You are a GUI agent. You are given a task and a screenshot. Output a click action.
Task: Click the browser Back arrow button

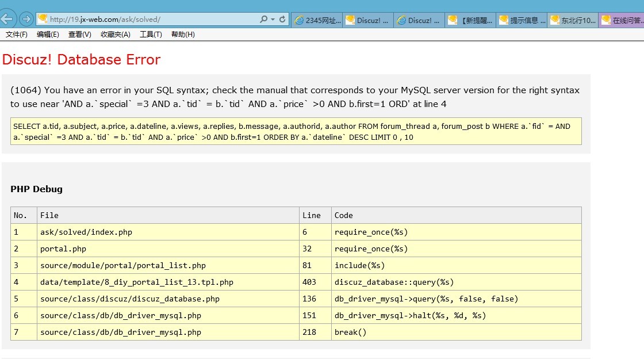point(7,19)
